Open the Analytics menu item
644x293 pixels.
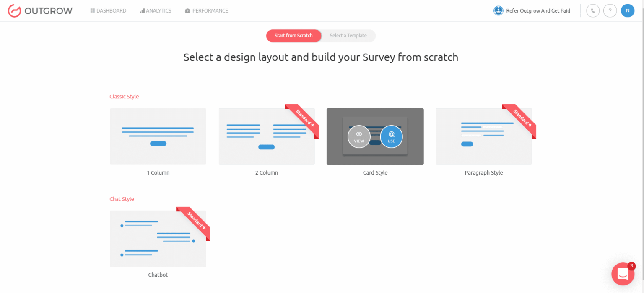[x=156, y=10]
